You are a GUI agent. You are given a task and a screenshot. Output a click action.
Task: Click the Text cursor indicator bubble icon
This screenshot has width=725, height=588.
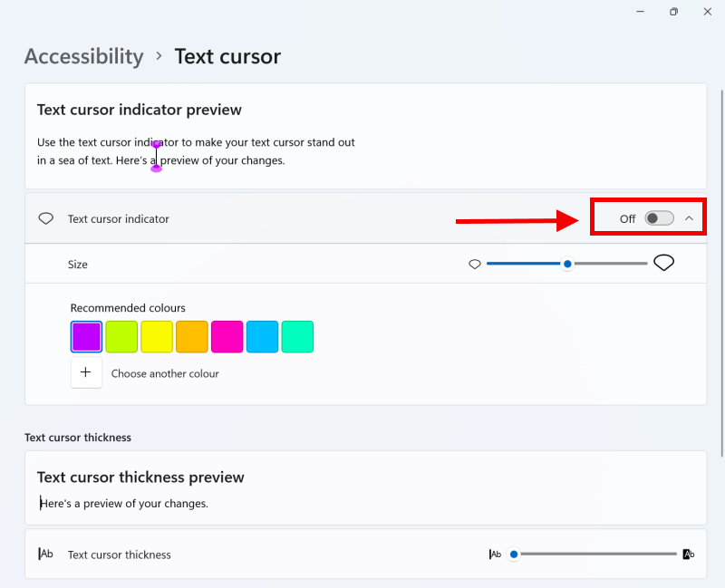(x=46, y=218)
